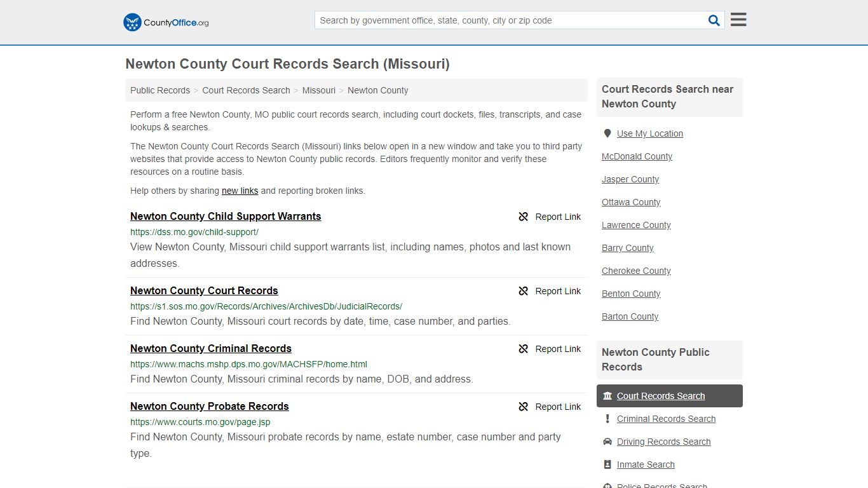Select Use My Location link
The height and width of the screenshot is (488, 868).
(x=650, y=133)
